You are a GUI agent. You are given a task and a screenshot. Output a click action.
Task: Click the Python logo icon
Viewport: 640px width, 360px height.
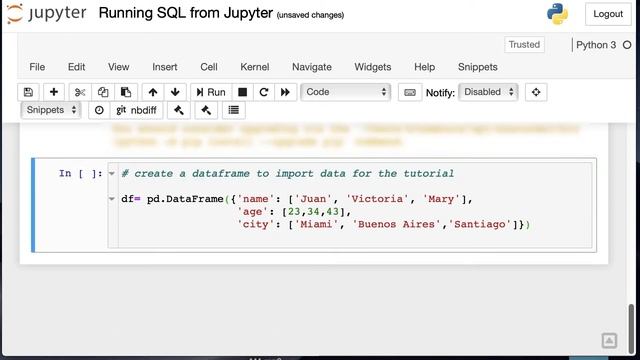coord(557,14)
